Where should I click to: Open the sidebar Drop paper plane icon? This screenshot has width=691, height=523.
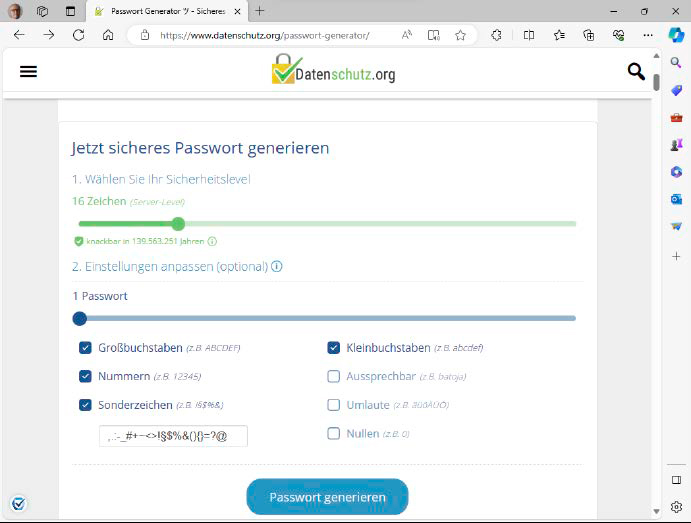tap(676, 226)
